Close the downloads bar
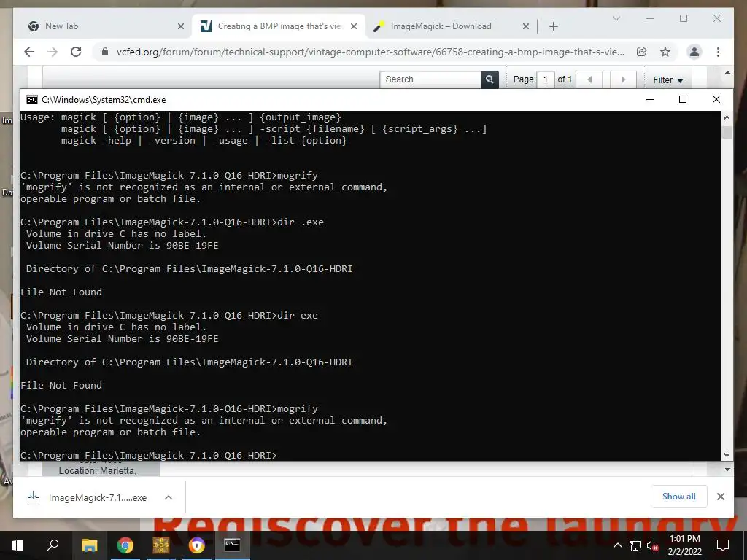The image size is (747, 560). (720, 497)
